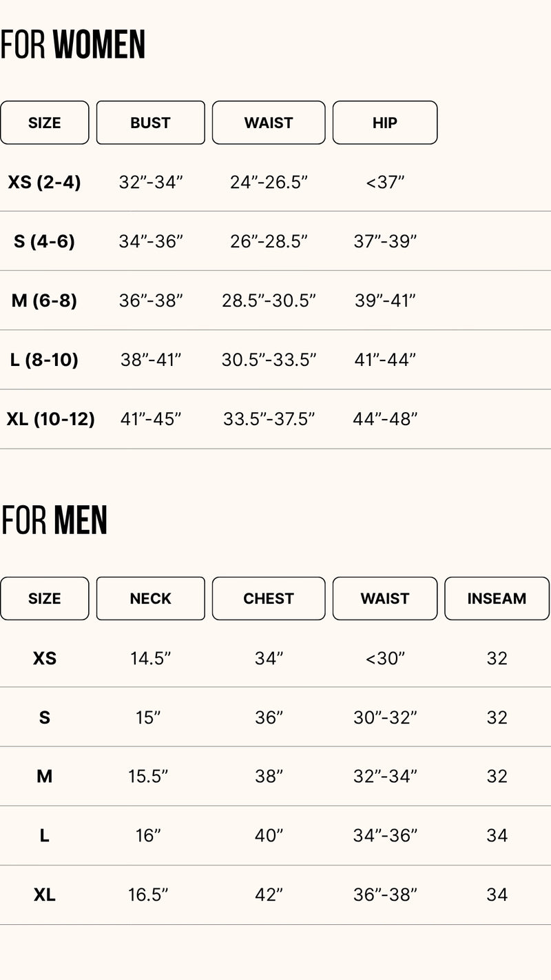Select the HIP column header
Viewport: 551px width, 980px height.
[x=385, y=123]
